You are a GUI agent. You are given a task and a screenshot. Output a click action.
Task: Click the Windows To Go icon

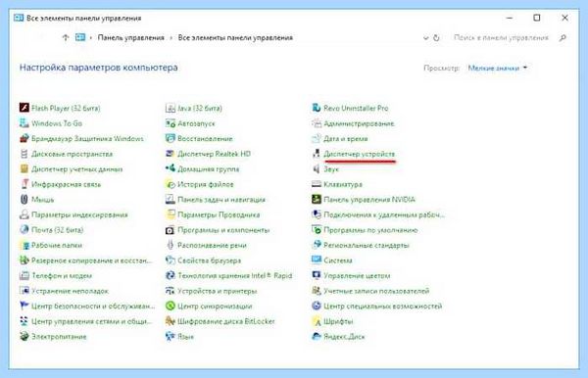click(x=24, y=123)
